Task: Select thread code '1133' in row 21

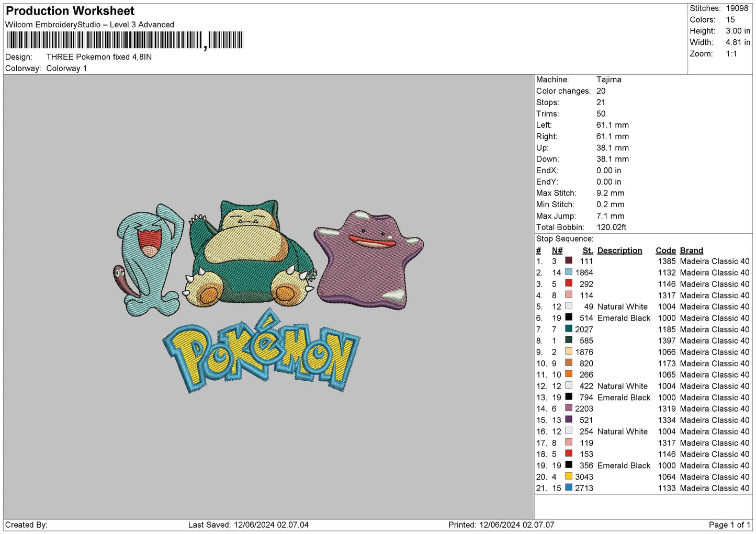Action: tap(667, 488)
